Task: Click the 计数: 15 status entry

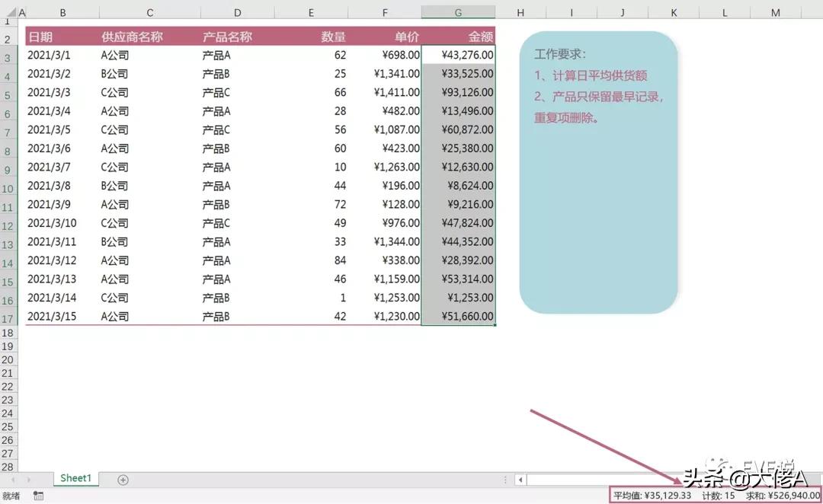Action: [x=719, y=496]
